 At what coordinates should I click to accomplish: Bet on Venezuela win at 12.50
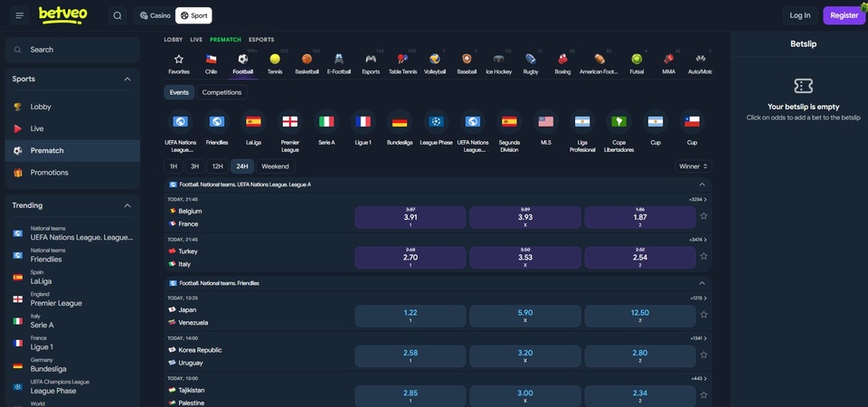pyautogui.click(x=640, y=317)
